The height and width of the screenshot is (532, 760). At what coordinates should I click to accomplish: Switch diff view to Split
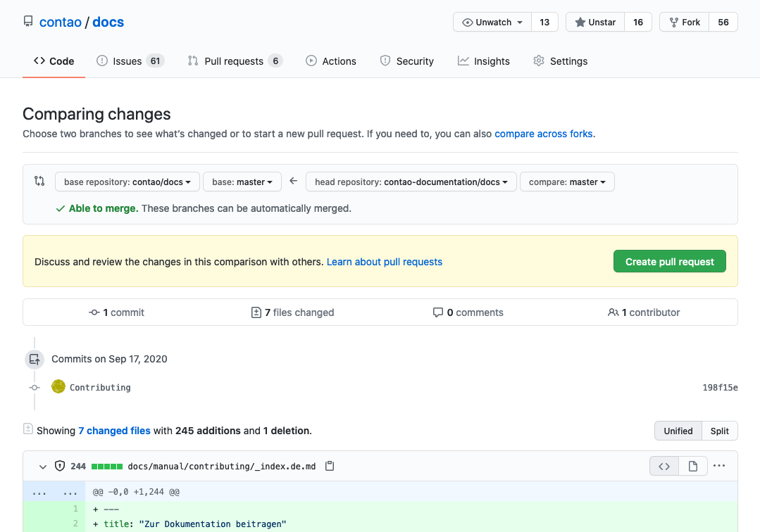[719, 431]
